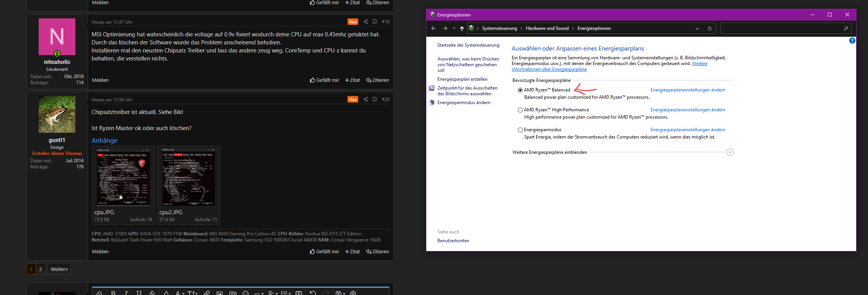
Task: Go forward in Energieoptionen window
Action: [x=445, y=28]
